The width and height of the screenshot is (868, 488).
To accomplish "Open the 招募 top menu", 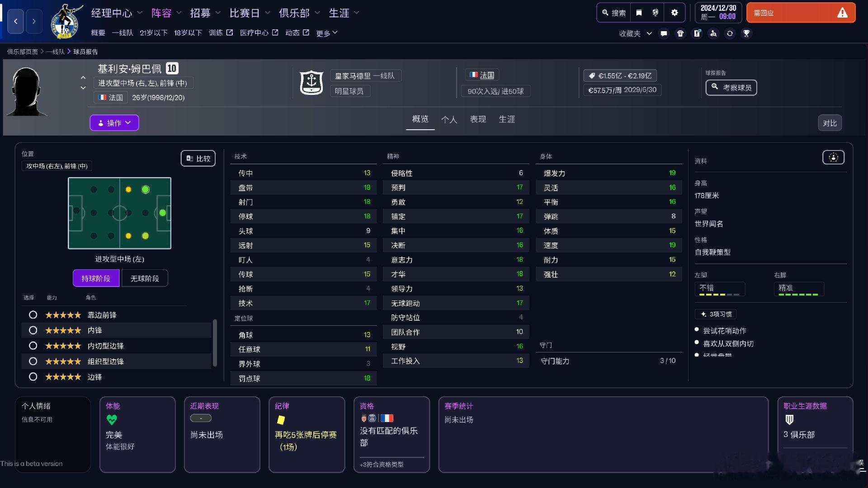I will coord(200,13).
